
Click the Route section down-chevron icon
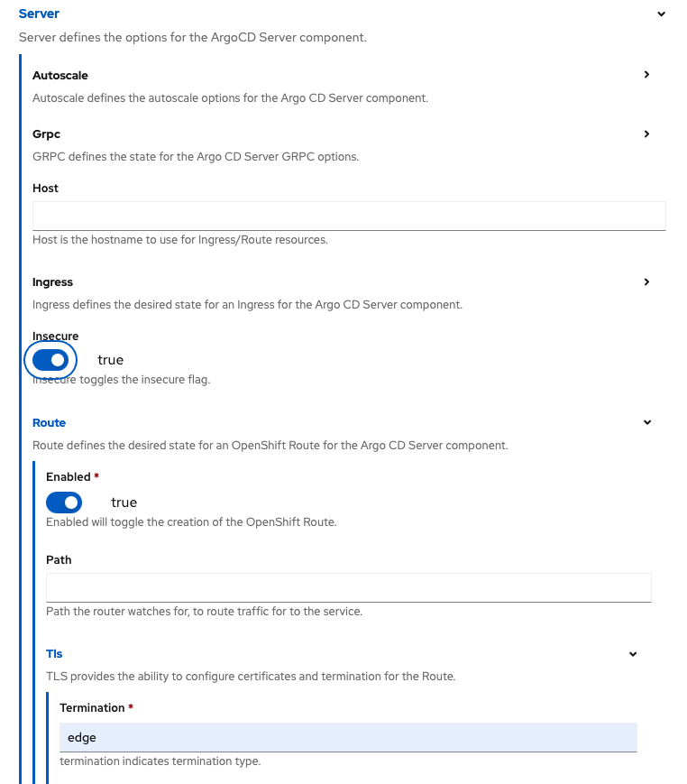(646, 422)
